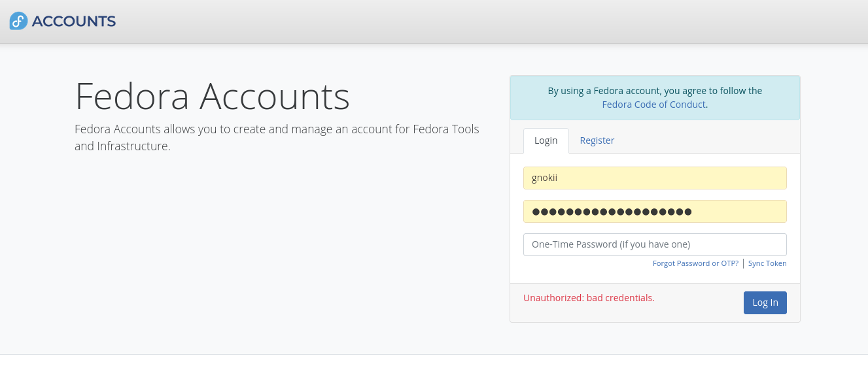Image resolution: width=868 pixels, height=375 pixels.
Task: Focus the username field containing gnokii
Action: [655, 178]
